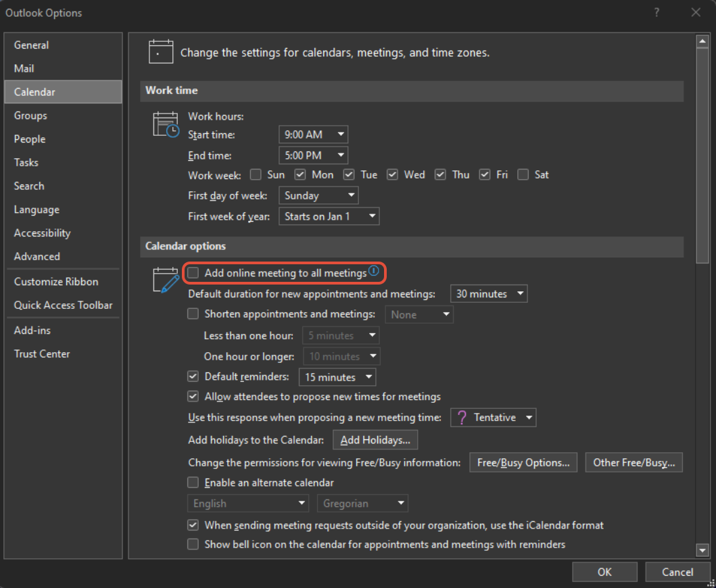Viewport: 716px width, 588px height.
Task: Click the Add Holidays button
Action: 375,439
